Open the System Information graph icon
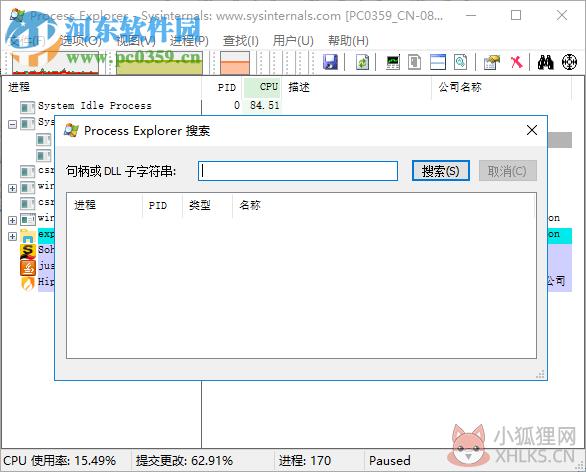586x472 pixels. coord(393,62)
